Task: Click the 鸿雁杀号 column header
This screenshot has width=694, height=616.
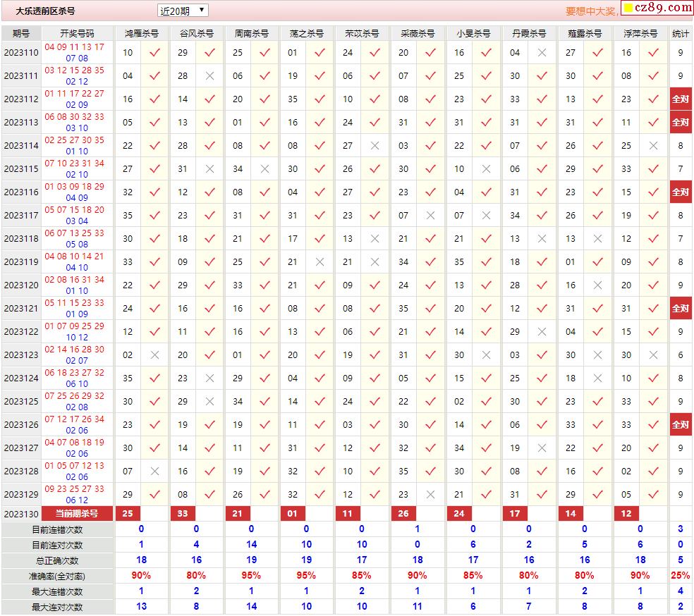Action: tap(142, 34)
